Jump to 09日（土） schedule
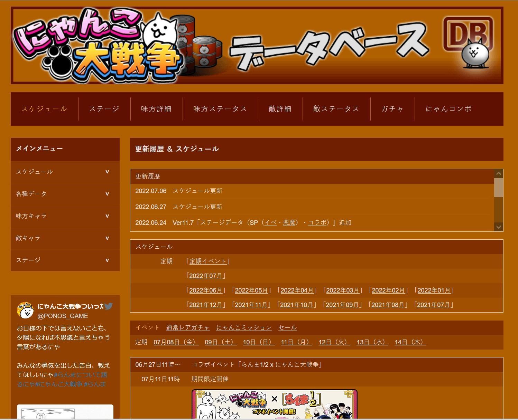This screenshot has height=420, width=518. tap(221, 342)
